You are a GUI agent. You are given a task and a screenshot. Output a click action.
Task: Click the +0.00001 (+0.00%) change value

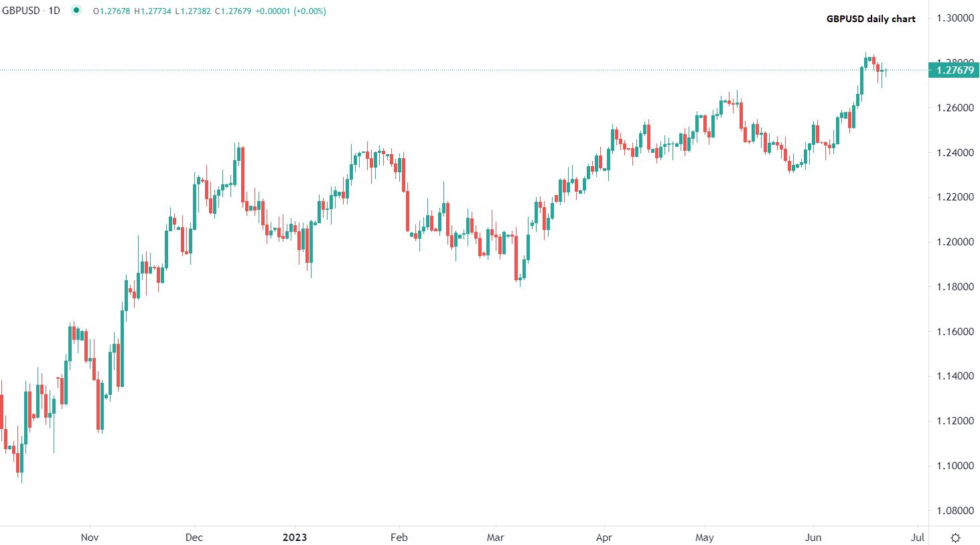(291, 11)
